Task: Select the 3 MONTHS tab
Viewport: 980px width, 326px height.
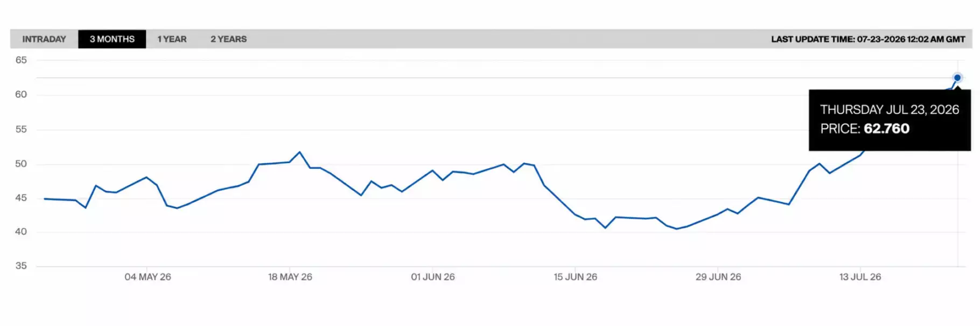Action: pyautogui.click(x=112, y=39)
